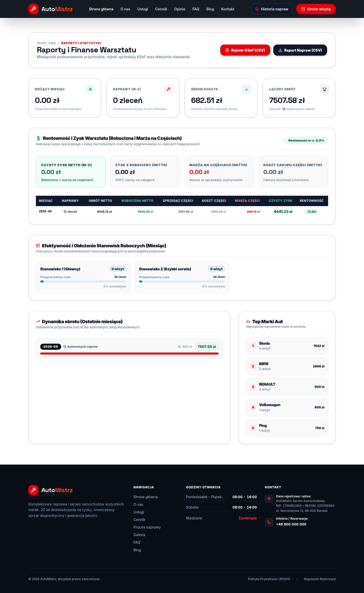Click the trend arrow icon beside Dynamika obrotu
Viewport: 364px width, 593px height.
coord(38,321)
